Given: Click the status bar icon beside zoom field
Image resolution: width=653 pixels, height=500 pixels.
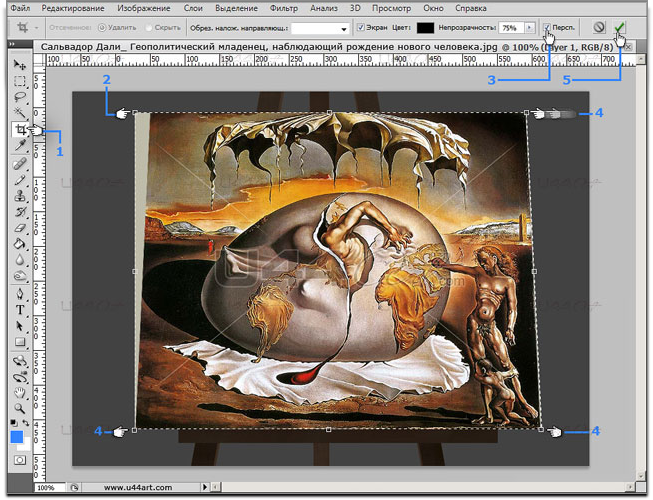Looking at the screenshot, I should pos(75,487).
